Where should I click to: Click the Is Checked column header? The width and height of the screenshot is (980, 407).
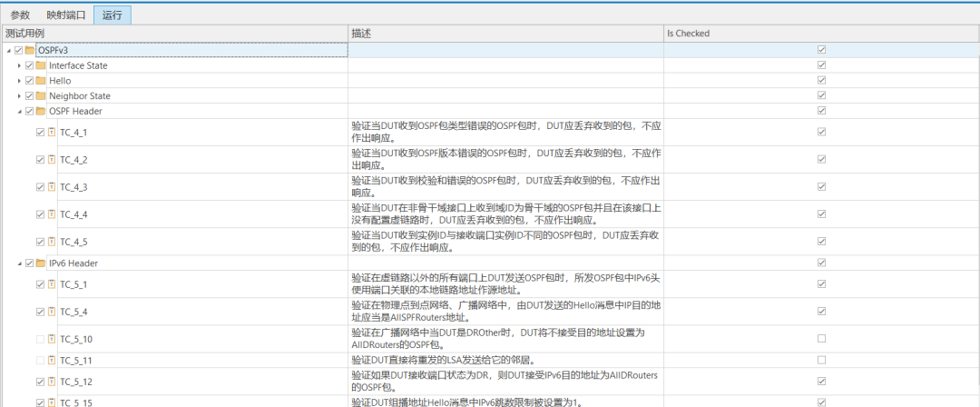point(688,34)
